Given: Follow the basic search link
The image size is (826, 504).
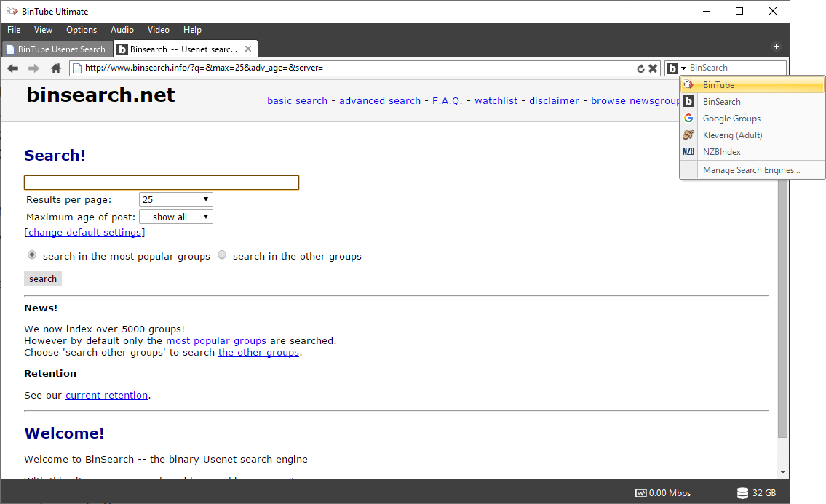Looking at the screenshot, I should coord(297,100).
